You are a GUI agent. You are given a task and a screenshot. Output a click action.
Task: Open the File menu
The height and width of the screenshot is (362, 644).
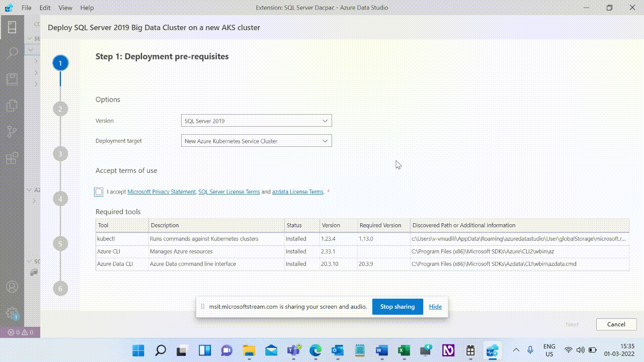(26, 8)
